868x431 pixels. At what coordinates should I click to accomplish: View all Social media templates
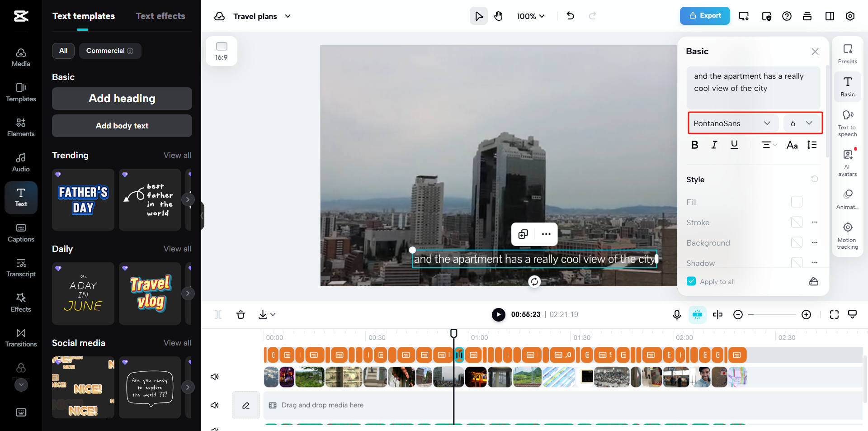[x=177, y=343]
